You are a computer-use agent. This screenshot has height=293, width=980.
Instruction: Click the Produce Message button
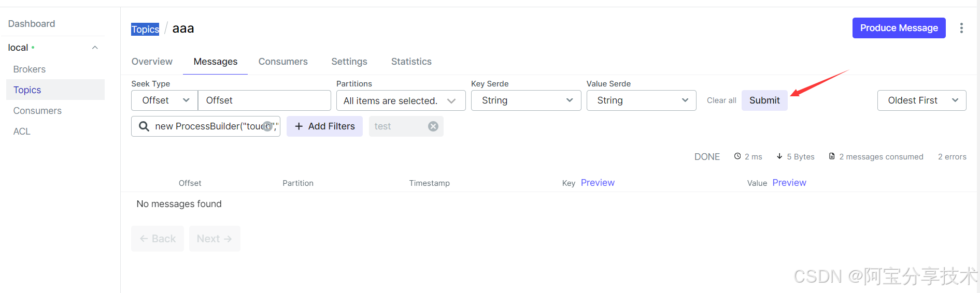pos(899,28)
